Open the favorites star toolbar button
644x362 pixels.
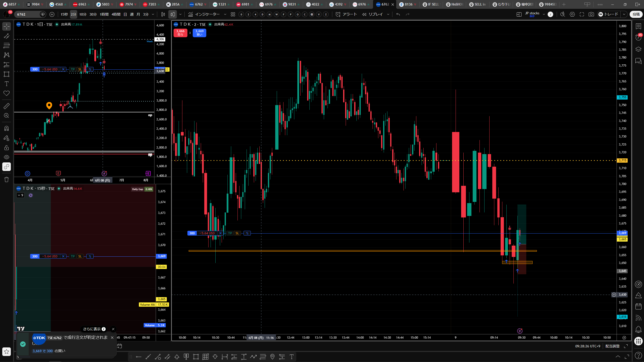click(x=7, y=351)
